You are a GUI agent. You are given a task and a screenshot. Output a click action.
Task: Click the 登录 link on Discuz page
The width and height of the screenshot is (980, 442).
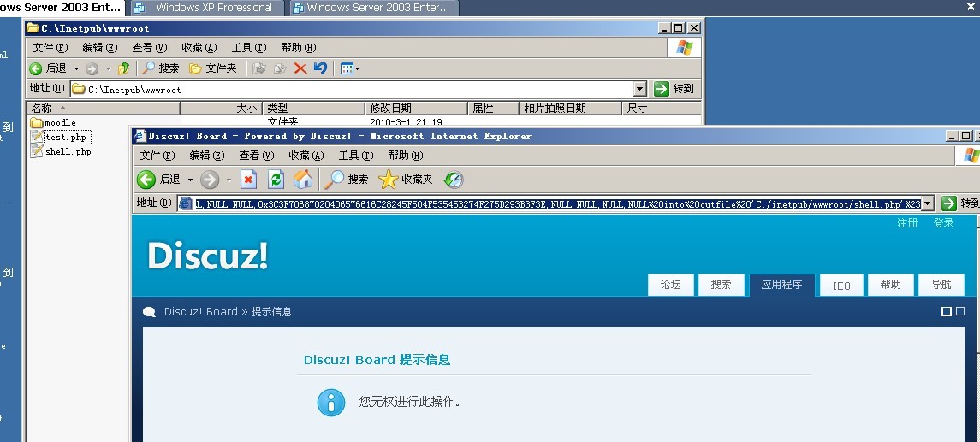pos(943,223)
